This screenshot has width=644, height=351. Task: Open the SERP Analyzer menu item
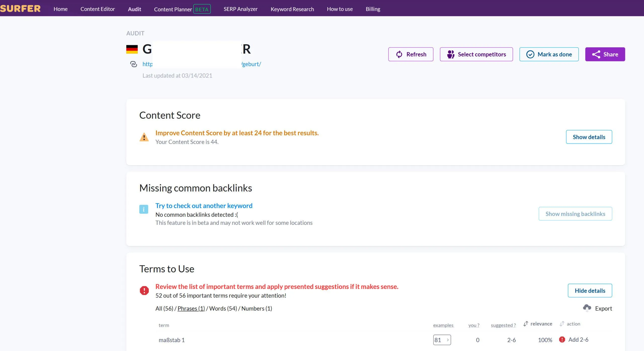(240, 9)
